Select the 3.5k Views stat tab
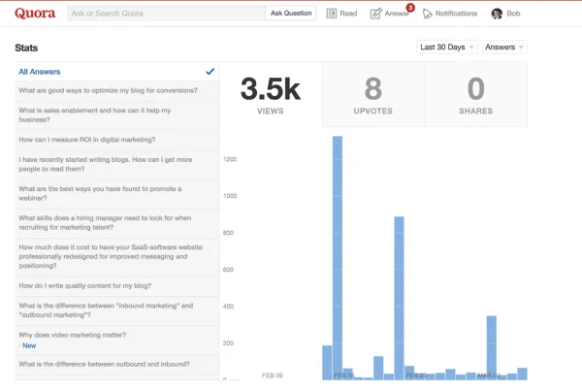 click(271, 94)
